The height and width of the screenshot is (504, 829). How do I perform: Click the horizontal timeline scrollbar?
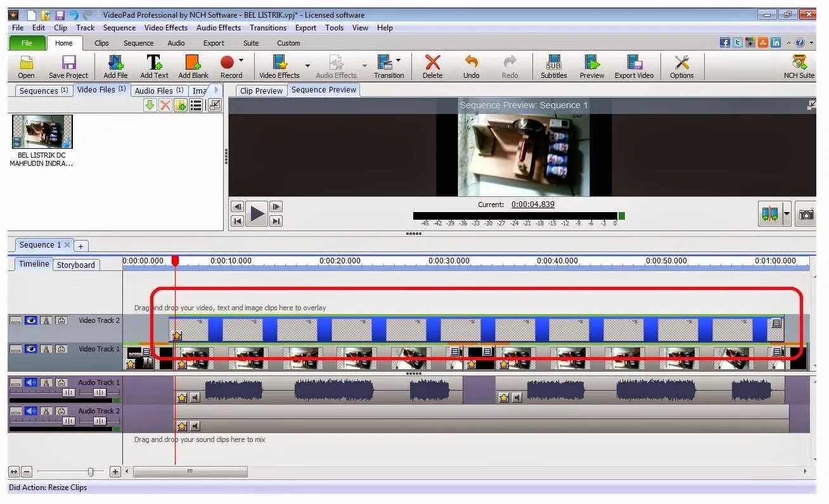point(190,472)
